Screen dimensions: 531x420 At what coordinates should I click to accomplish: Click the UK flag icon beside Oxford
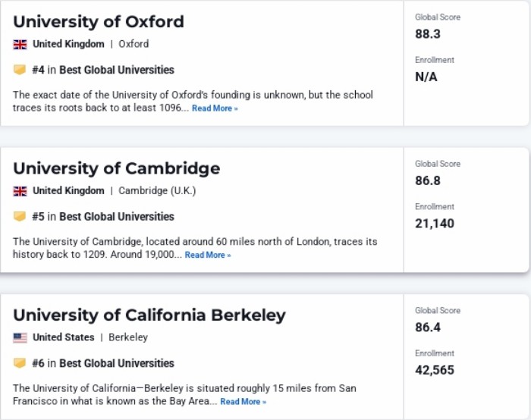pyautogui.click(x=20, y=44)
